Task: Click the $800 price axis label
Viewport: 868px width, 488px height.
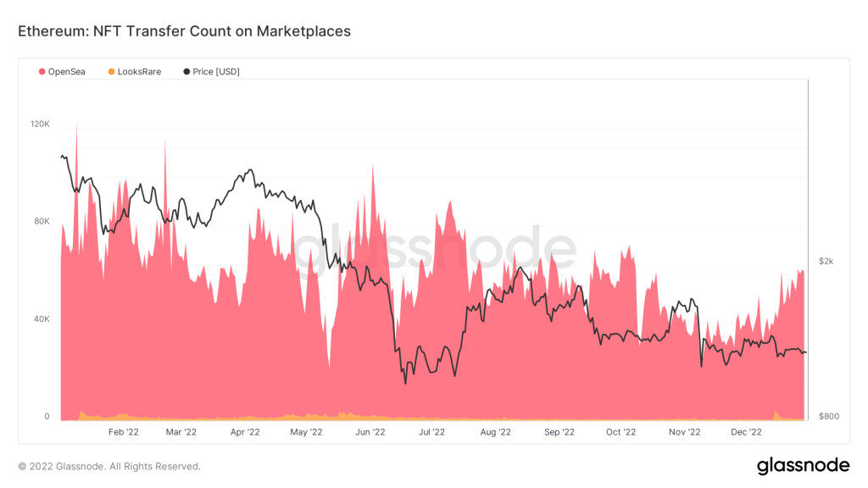Action: tap(827, 416)
